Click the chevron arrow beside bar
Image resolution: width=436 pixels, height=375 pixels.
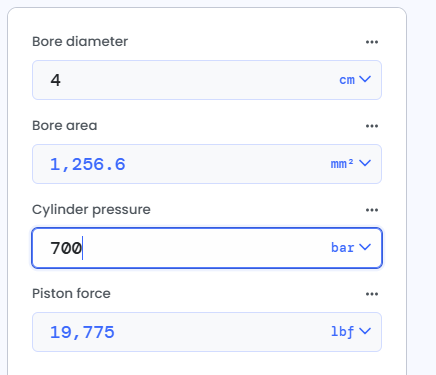click(365, 247)
